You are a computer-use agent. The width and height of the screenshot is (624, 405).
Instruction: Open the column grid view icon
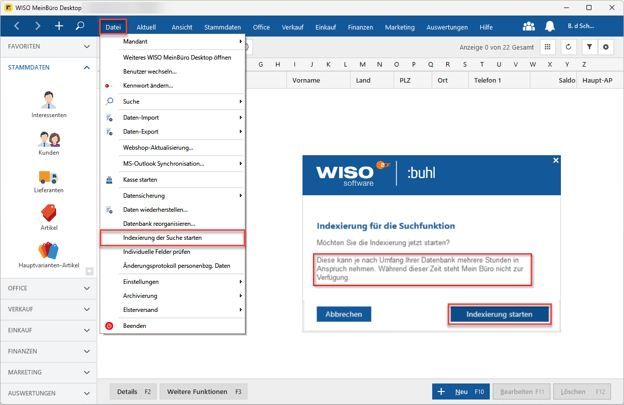point(548,47)
